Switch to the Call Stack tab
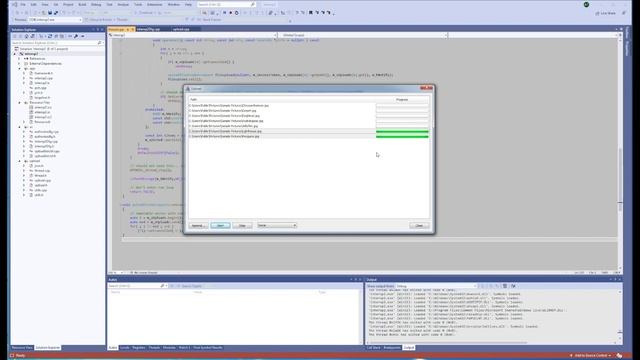 (x=373, y=348)
